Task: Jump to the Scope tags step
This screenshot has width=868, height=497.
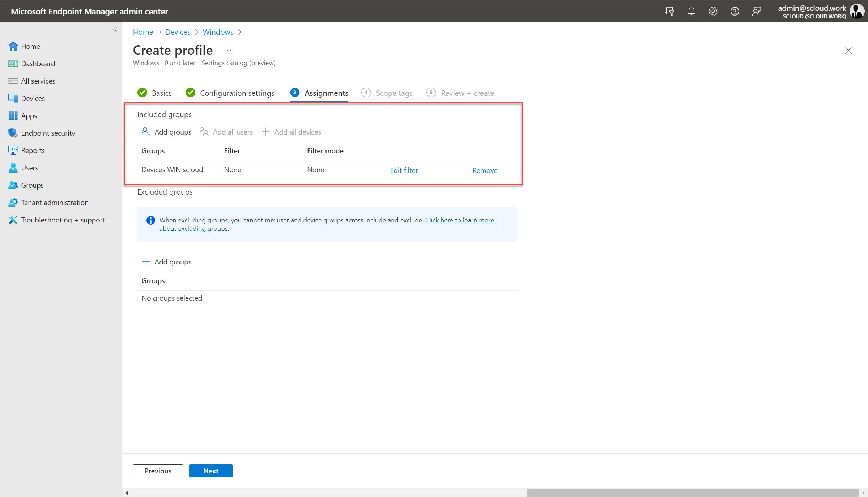Action: point(387,93)
